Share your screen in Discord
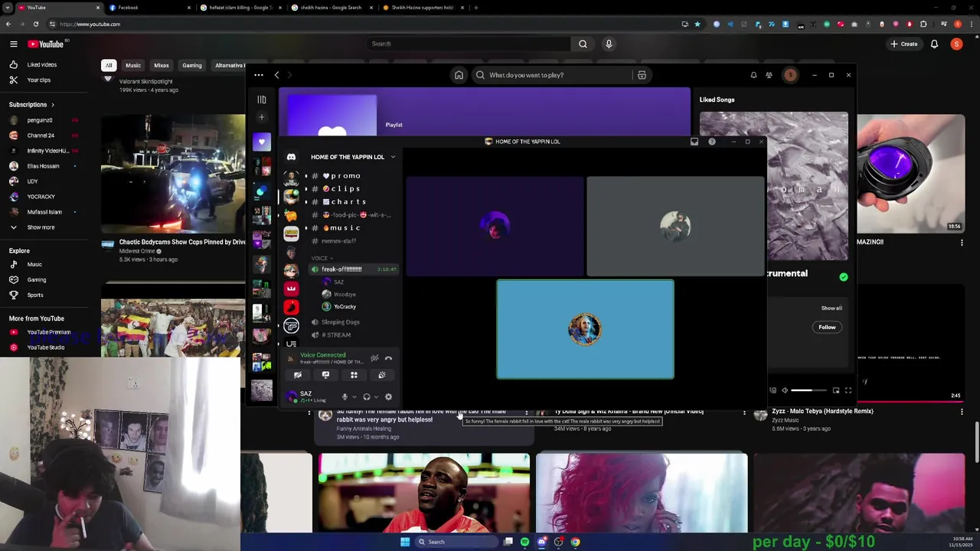980x551 pixels. 325,375
